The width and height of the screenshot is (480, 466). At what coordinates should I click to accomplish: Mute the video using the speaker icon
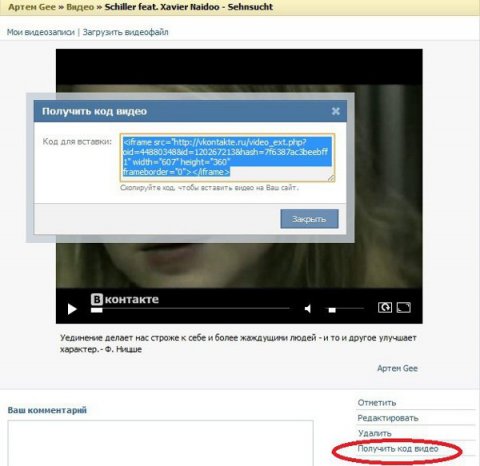point(308,309)
